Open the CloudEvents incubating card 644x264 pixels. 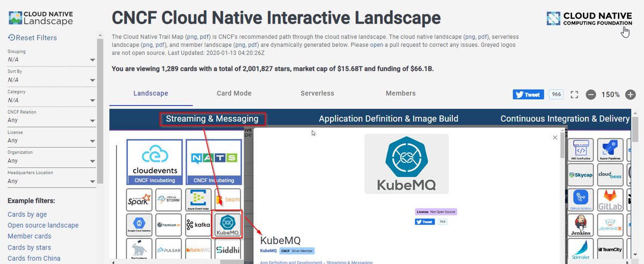point(155,162)
